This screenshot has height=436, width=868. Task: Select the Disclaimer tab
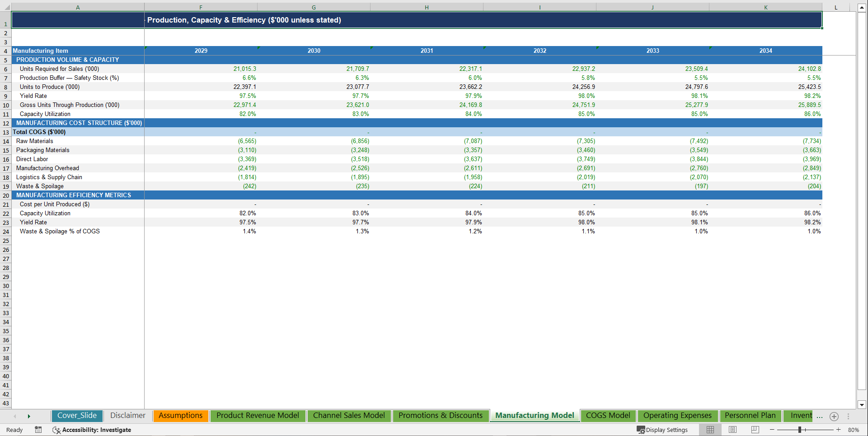(x=127, y=415)
